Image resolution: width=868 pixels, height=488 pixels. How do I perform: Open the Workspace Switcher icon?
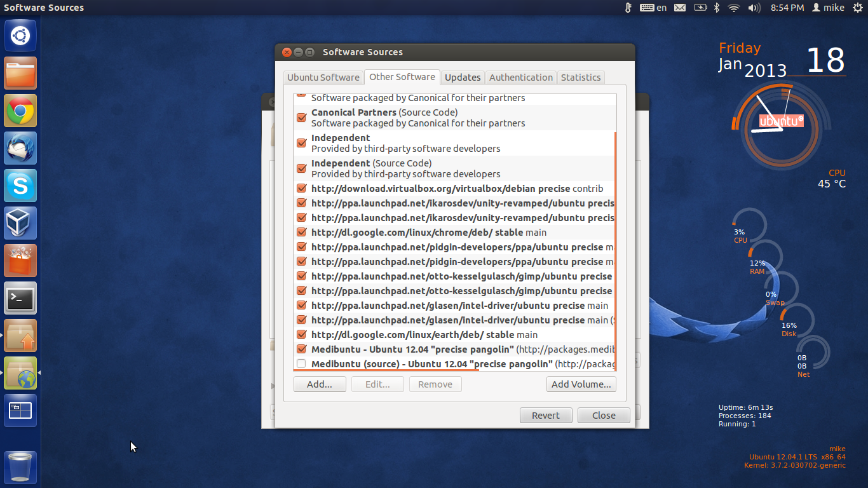pos(20,410)
